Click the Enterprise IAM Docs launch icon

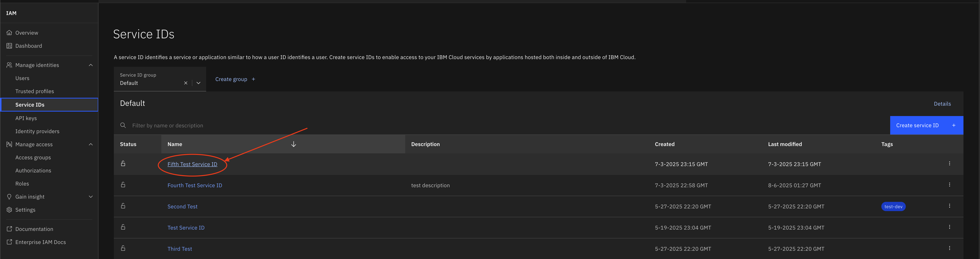coord(9,242)
